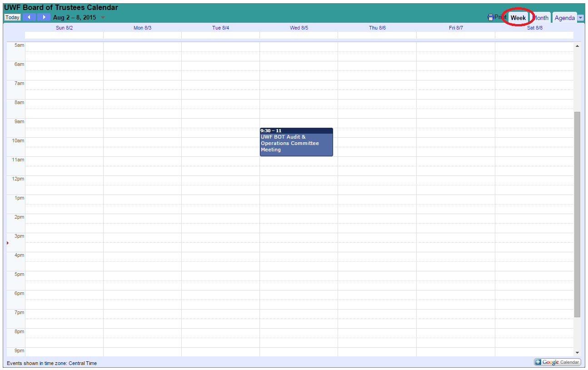Click the Mon 8/3 day header
Image resolution: width=588 pixels, height=370 pixels.
pyautogui.click(x=142, y=28)
